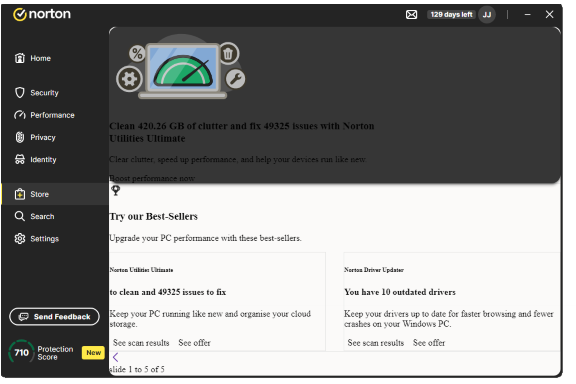Click the trash can circle icon

(228, 54)
